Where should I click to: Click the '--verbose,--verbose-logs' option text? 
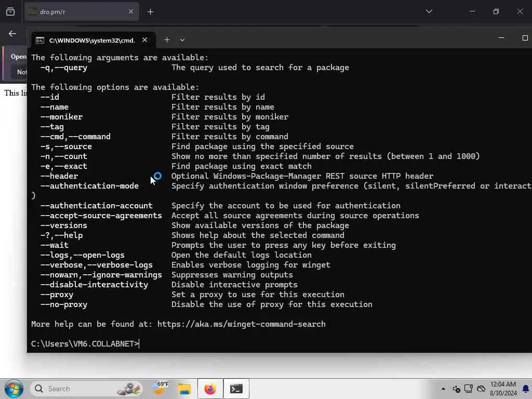(97, 265)
